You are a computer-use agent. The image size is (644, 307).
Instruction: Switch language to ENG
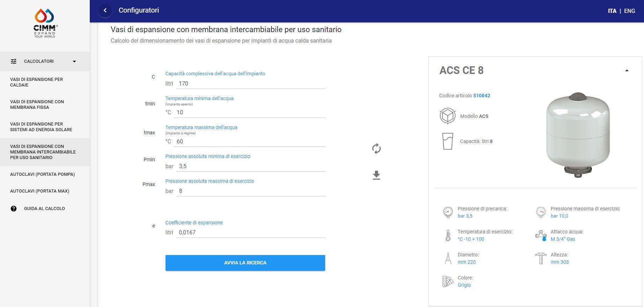[629, 11]
